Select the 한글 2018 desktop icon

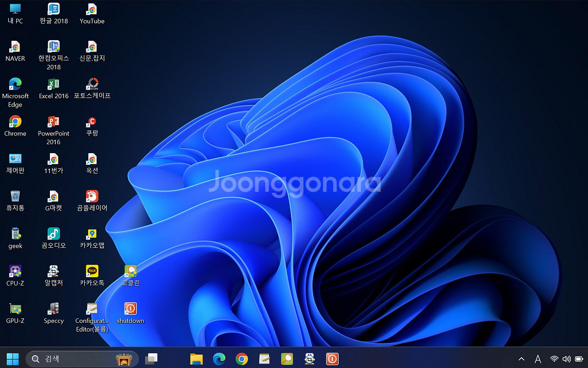53,9
